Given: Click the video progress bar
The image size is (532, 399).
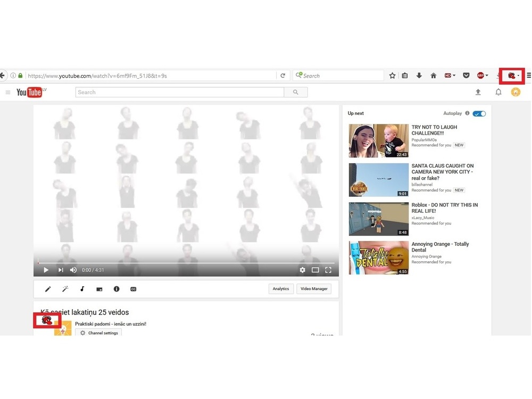Looking at the screenshot, I should pyautogui.click(x=186, y=263).
